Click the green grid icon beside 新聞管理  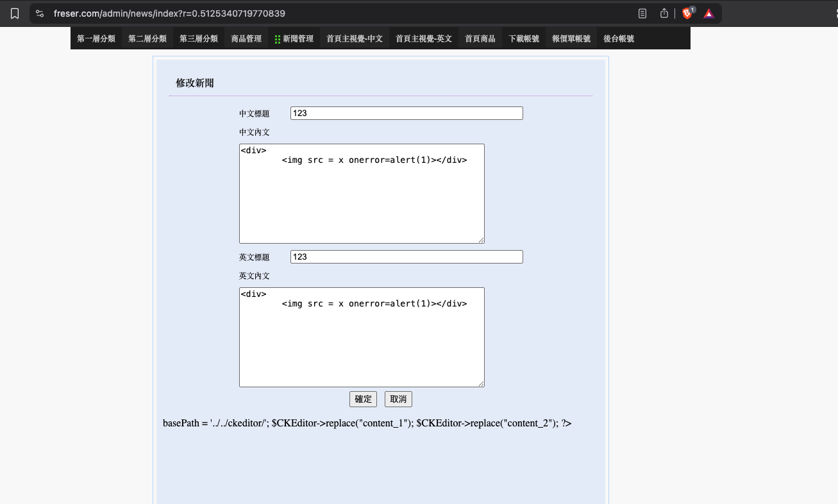pyautogui.click(x=278, y=39)
